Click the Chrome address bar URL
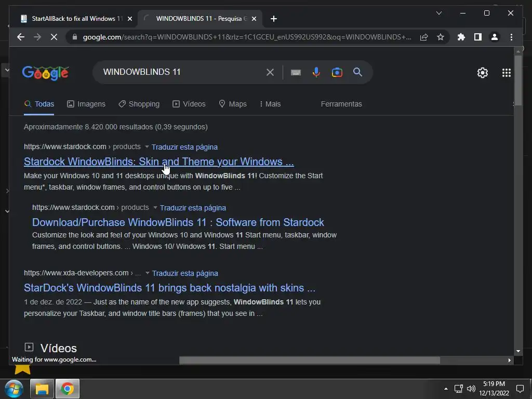Viewport: 532px width, 399px height. (x=247, y=37)
